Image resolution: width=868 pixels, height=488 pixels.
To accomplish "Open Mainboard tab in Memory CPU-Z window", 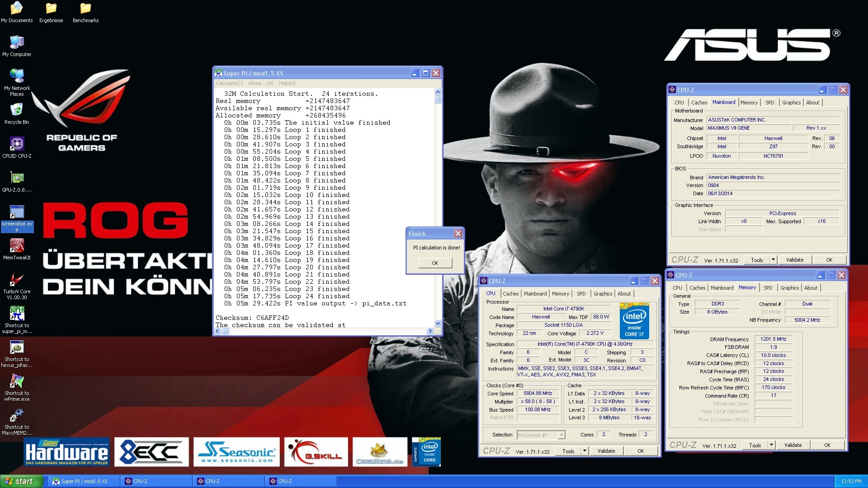I will 722,288.
